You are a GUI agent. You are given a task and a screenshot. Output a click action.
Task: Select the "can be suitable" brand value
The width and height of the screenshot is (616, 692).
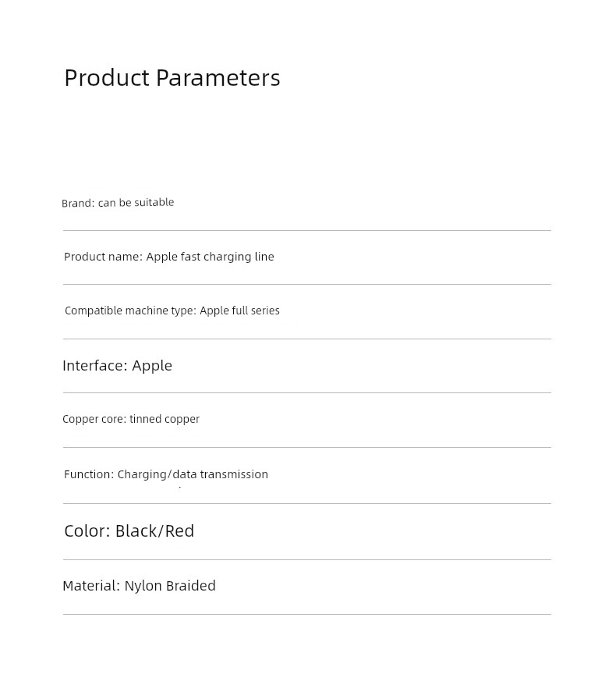coord(136,202)
